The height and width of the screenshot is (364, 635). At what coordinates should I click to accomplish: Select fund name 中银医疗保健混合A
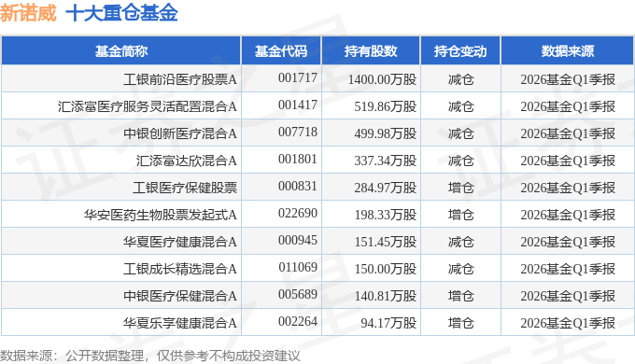(x=180, y=296)
